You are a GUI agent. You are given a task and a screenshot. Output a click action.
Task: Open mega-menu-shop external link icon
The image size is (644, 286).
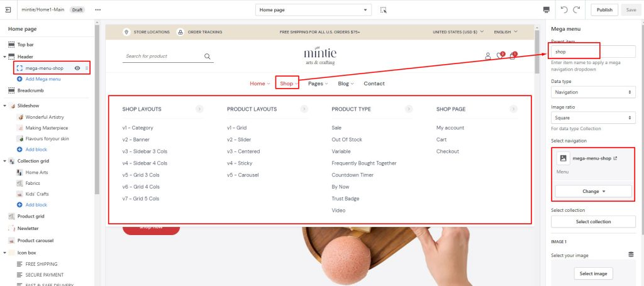[615, 158]
